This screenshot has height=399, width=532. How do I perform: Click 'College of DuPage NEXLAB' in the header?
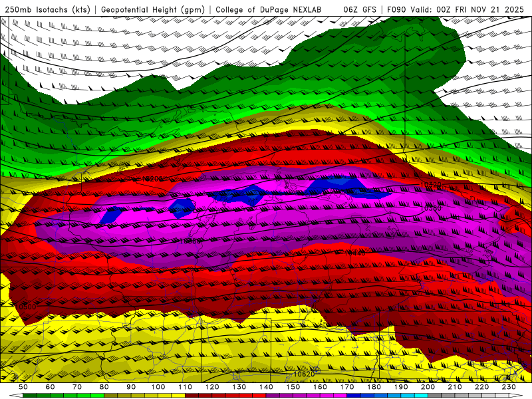[269, 9]
